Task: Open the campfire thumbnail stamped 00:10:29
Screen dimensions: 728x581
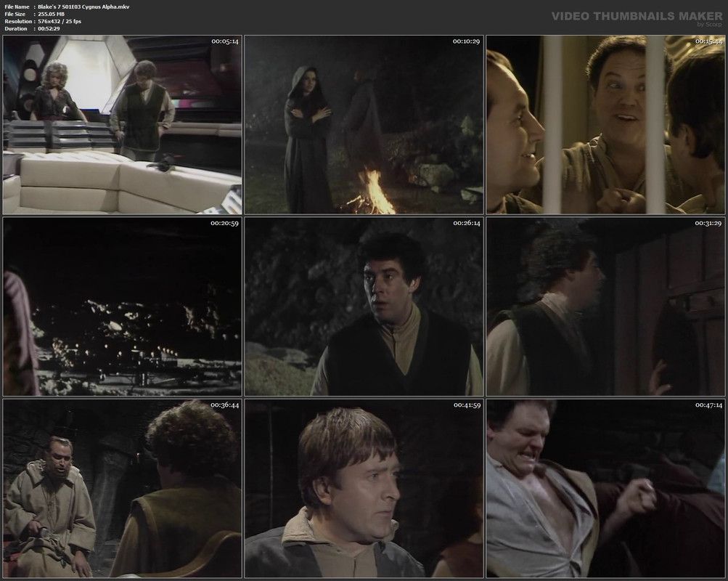Action: [x=364, y=125]
